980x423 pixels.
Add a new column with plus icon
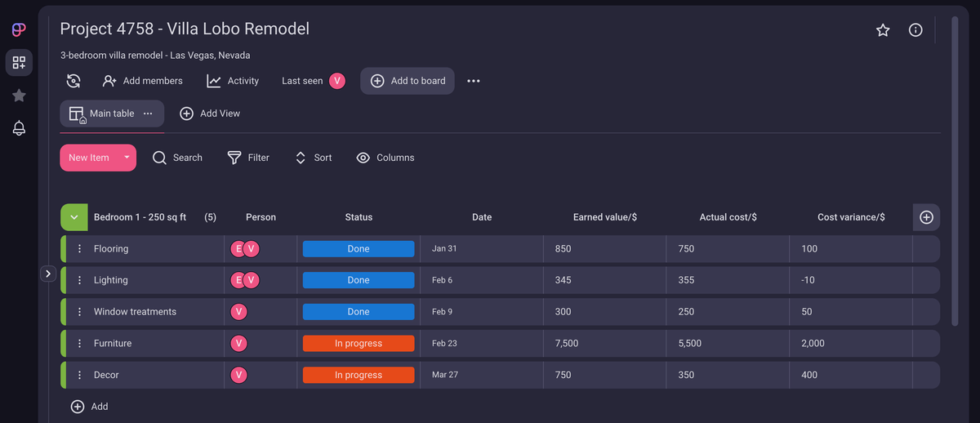point(926,217)
